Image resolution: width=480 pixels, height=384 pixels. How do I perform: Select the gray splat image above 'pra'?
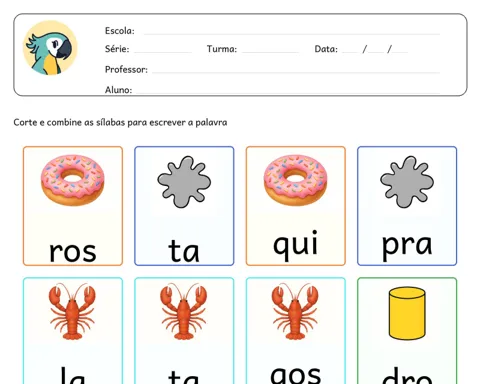407,182
